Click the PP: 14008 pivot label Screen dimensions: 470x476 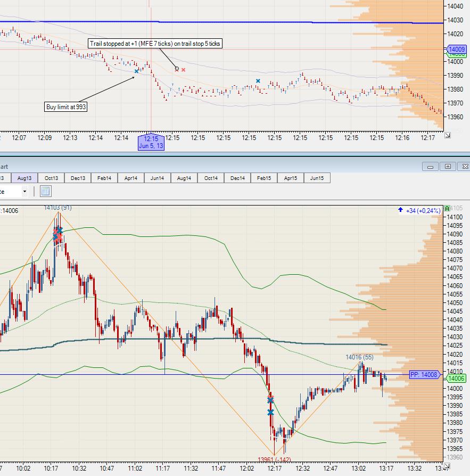tap(424, 375)
